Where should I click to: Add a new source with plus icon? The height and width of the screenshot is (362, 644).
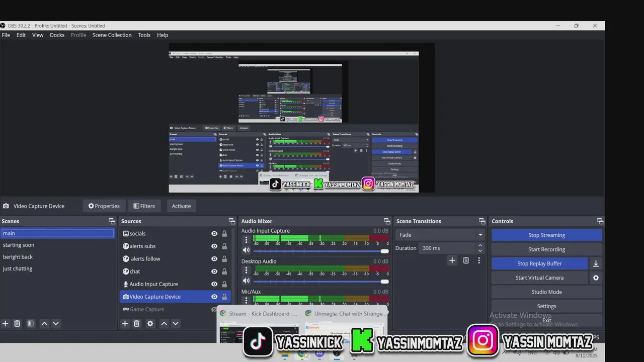[125, 324]
